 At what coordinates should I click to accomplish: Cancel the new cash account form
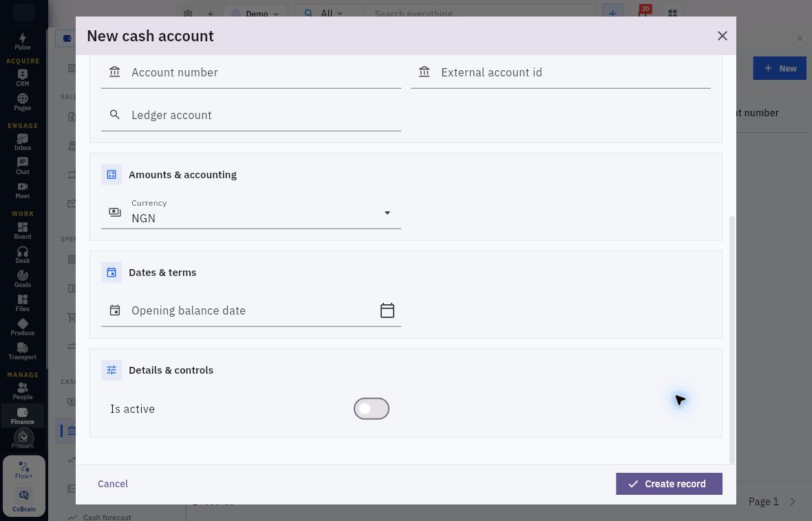(x=113, y=484)
